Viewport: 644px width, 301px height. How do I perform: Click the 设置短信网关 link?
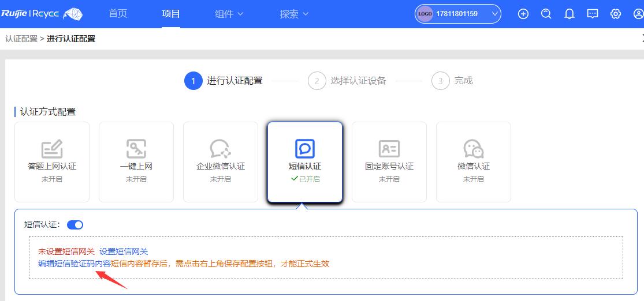point(124,251)
